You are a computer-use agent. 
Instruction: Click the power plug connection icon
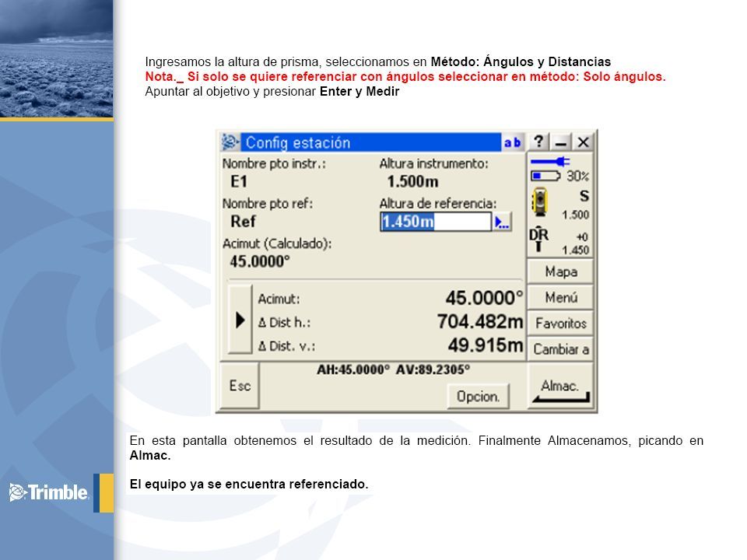(550, 162)
